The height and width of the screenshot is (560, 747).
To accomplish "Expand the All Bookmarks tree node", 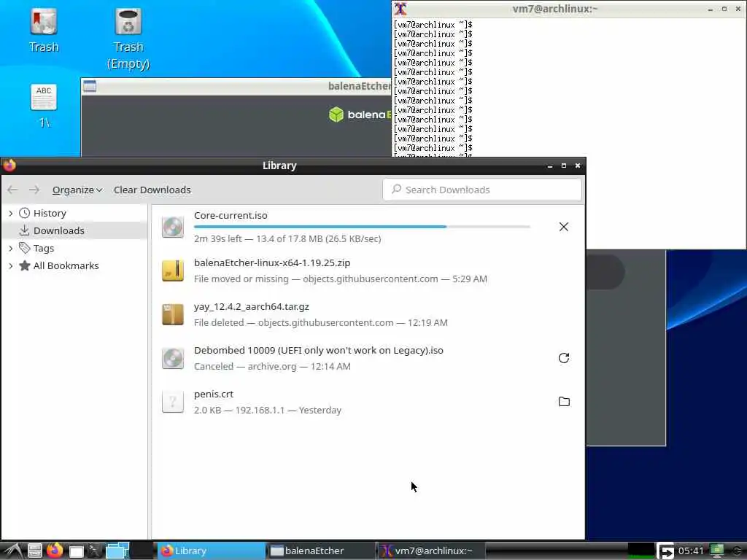I will pyautogui.click(x=10, y=265).
